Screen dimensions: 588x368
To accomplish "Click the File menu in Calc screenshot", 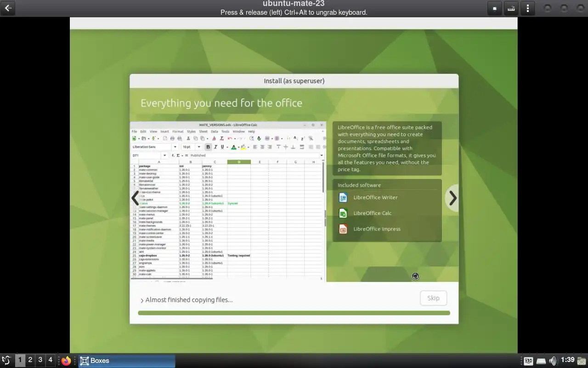I will (135, 132).
